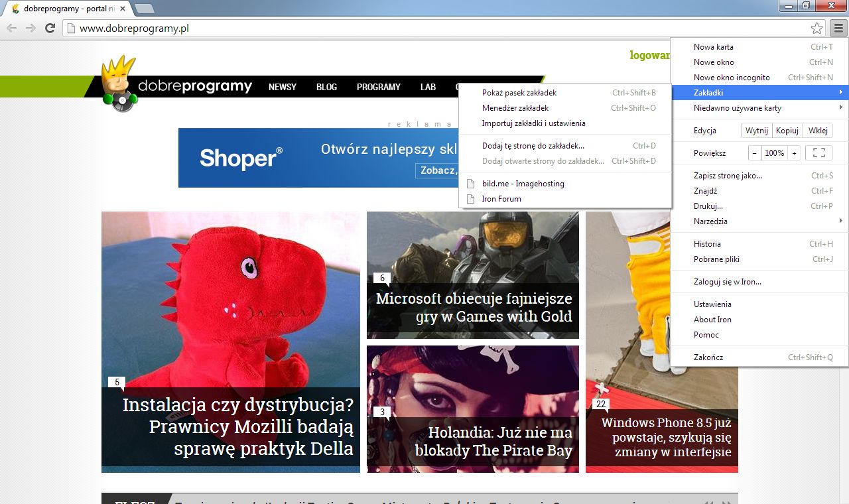Bookmark this page with the star icon
Viewport: 849px width, 504px height.
tap(816, 28)
